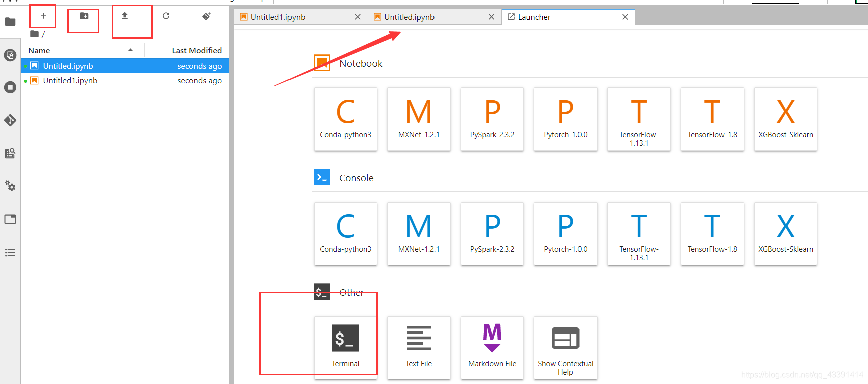Sort files by Name column
Image resolution: width=868 pixels, height=384 pixels.
coord(83,50)
